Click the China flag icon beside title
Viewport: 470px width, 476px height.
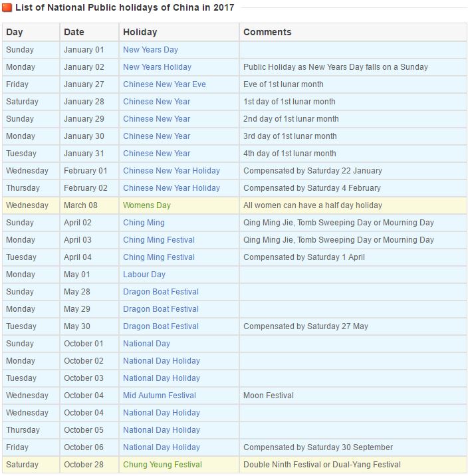7,7
